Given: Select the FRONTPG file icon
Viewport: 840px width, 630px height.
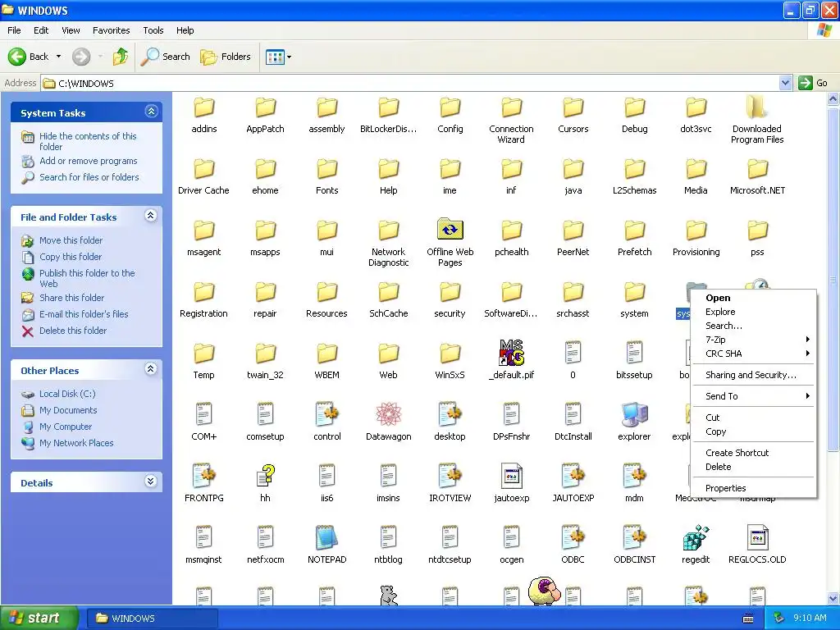Looking at the screenshot, I should [203, 477].
